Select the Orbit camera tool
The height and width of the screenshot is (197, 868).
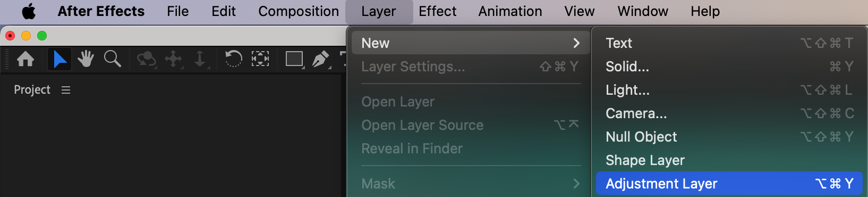click(x=146, y=59)
